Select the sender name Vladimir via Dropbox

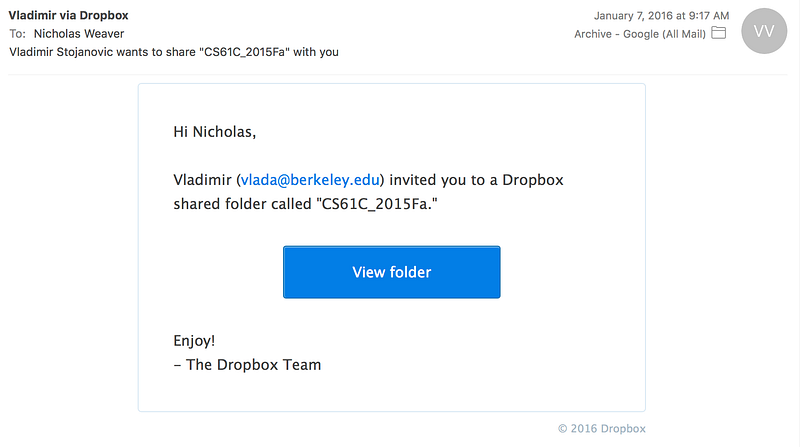coord(68,16)
